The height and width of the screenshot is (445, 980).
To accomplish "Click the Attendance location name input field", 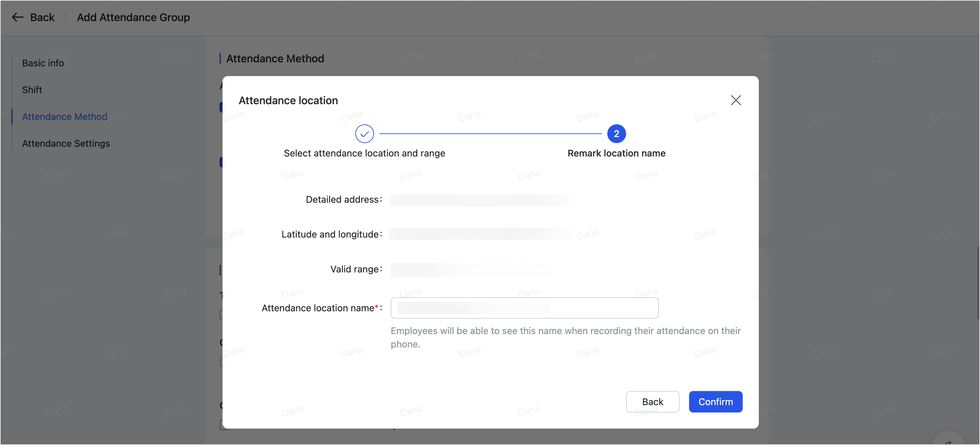I will [x=525, y=308].
